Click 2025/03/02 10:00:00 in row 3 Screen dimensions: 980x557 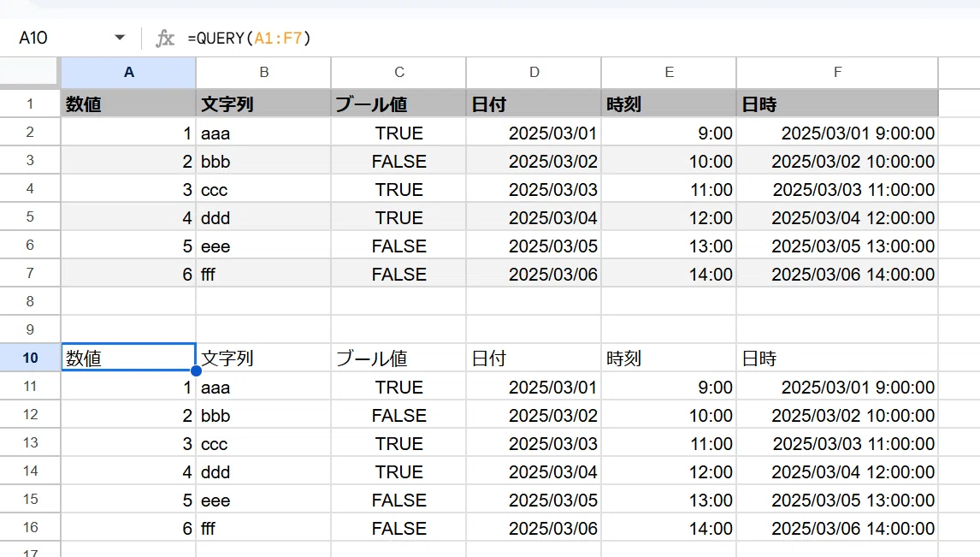[837, 161]
